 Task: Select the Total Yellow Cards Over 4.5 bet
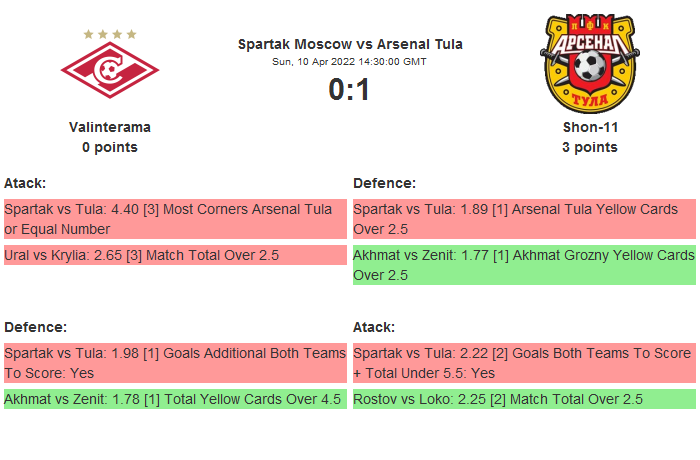pos(174,399)
